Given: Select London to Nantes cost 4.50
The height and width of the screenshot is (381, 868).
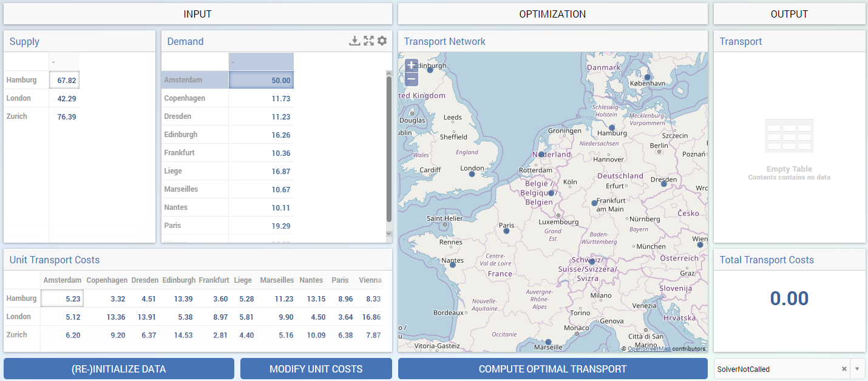Looking at the screenshot, I should [312, 317].
